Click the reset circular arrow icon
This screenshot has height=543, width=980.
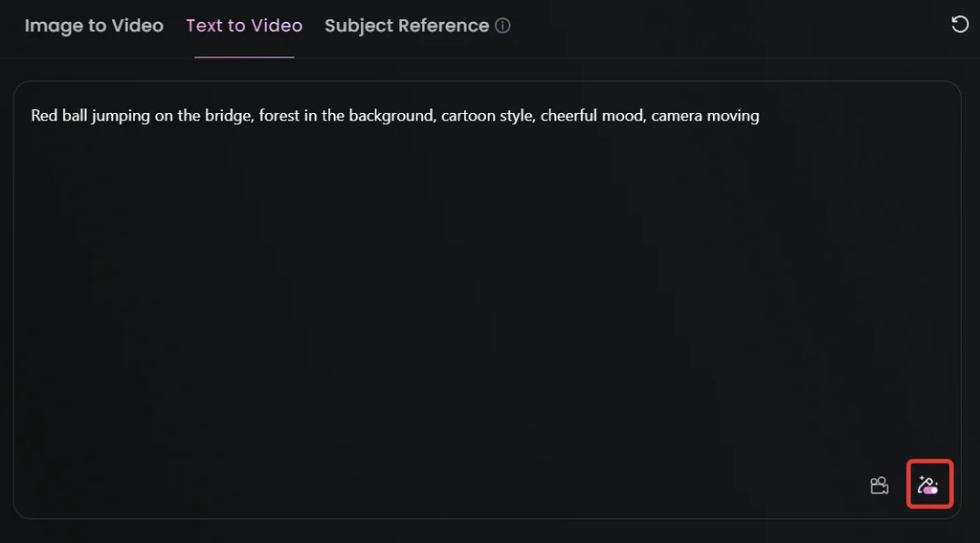coord(959,25)
